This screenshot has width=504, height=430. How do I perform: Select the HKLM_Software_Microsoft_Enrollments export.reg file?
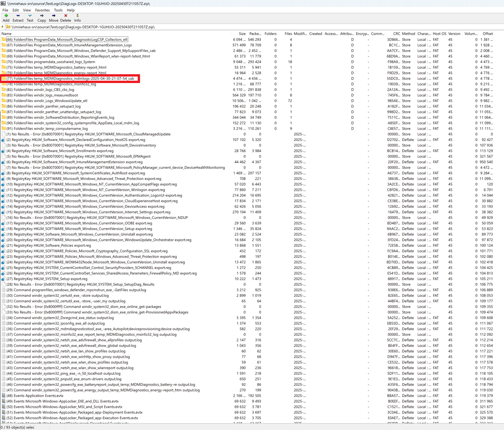pos(59,151)
